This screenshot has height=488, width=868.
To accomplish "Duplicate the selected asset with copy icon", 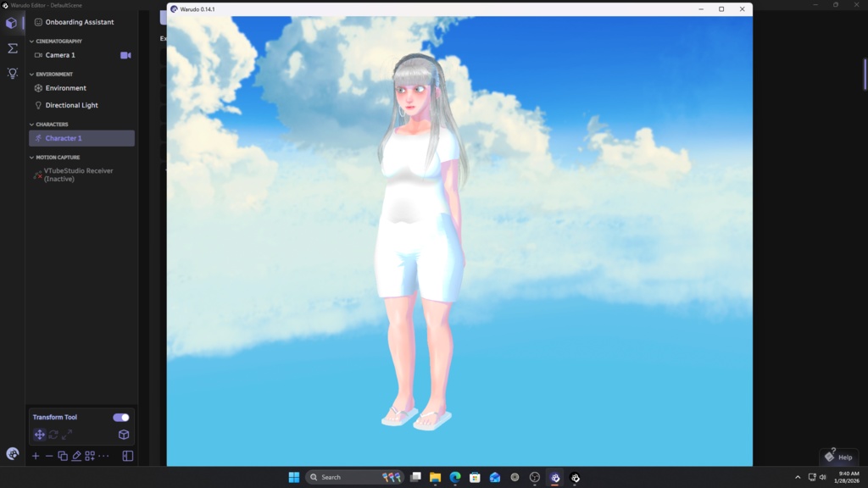I will 62,456.
